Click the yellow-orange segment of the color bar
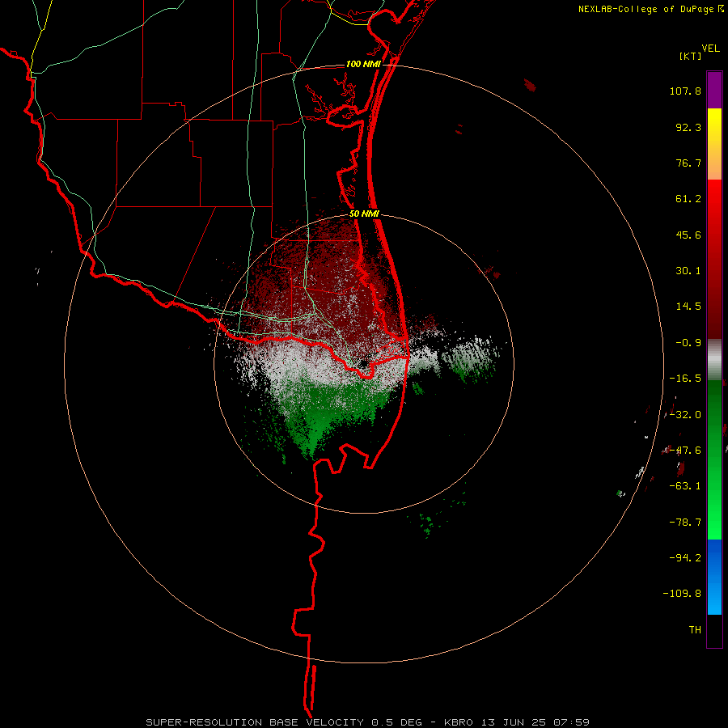 click(714, 144)
